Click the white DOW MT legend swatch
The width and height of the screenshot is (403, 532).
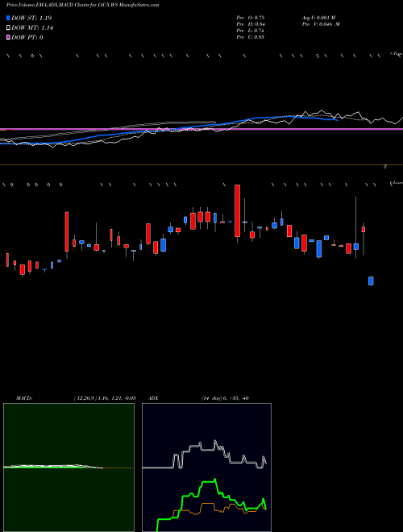point(9,28)
